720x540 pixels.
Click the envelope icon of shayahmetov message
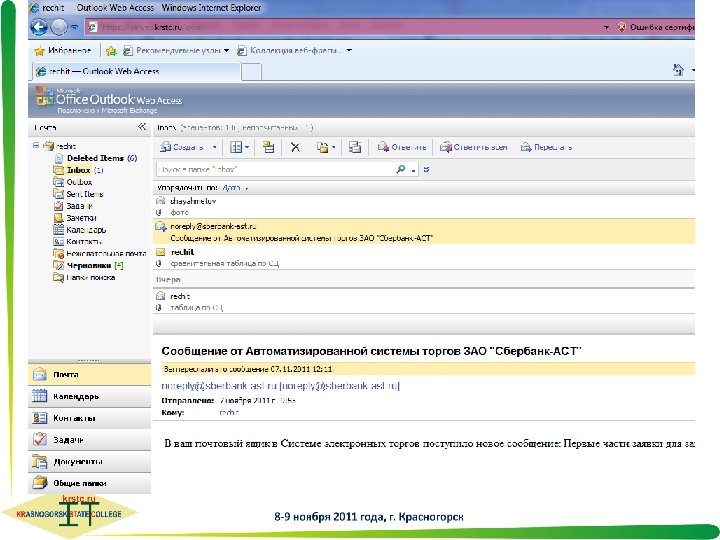click(x=160, y=201)
